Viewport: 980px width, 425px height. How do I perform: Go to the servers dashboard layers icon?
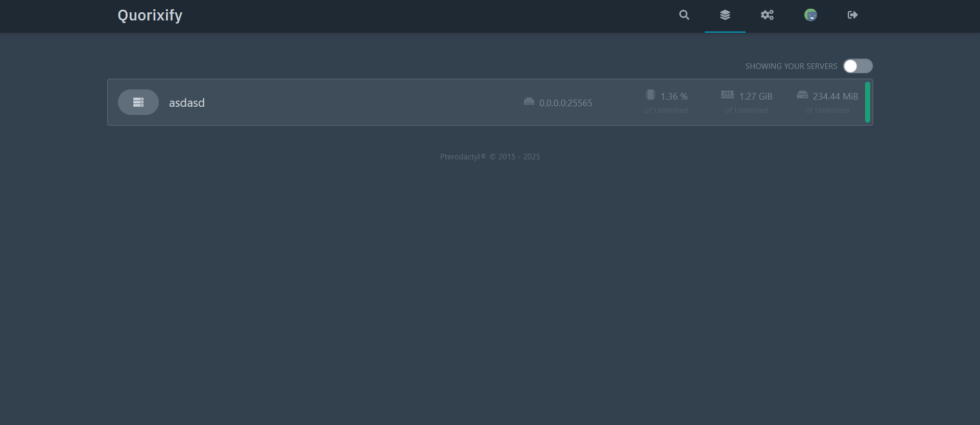(x=725, y=15)
